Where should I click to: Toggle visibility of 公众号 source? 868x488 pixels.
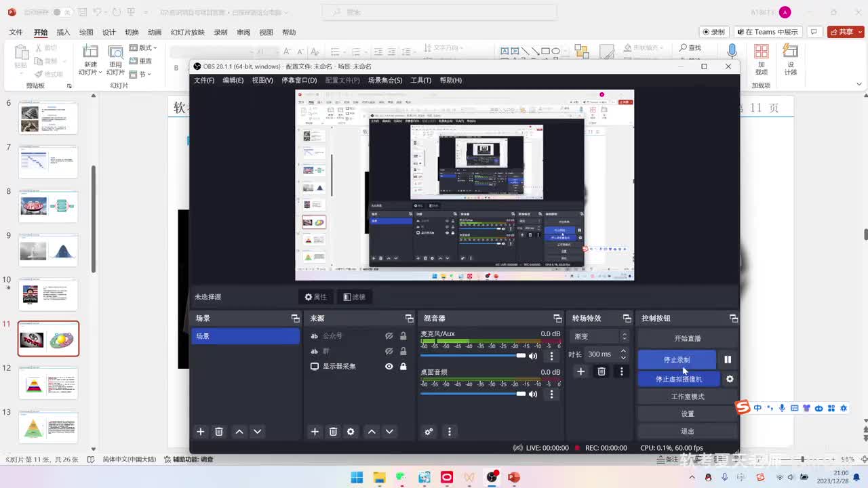(x=389, y=335)
